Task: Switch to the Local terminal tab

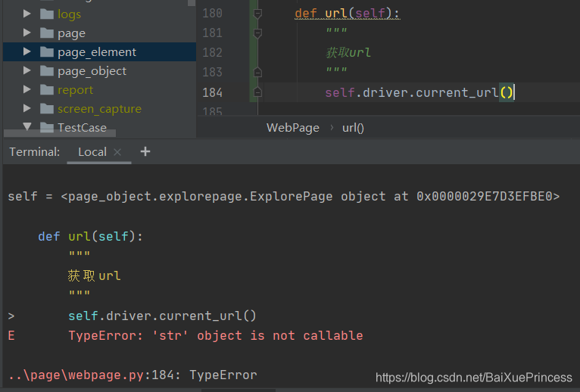Action: coord(92,151)
